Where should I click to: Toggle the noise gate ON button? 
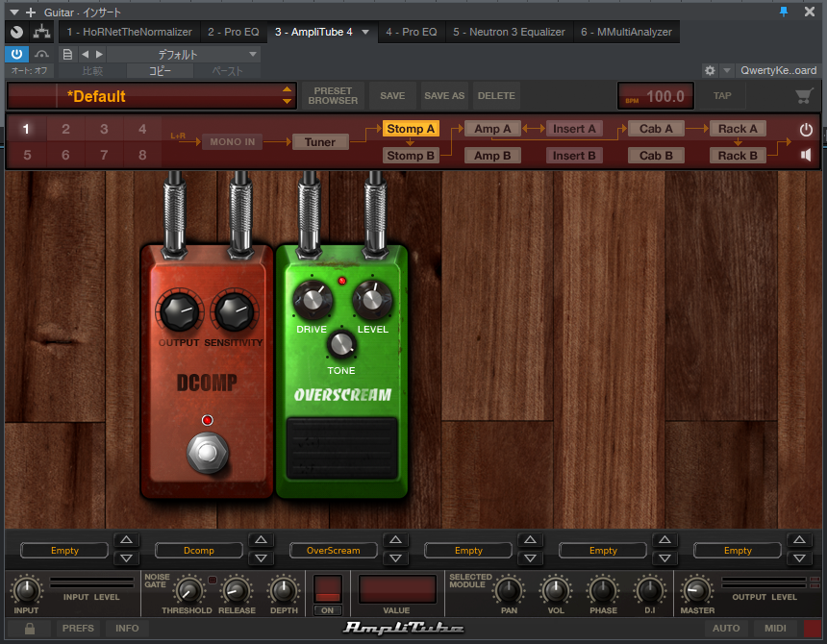point(328,610)
